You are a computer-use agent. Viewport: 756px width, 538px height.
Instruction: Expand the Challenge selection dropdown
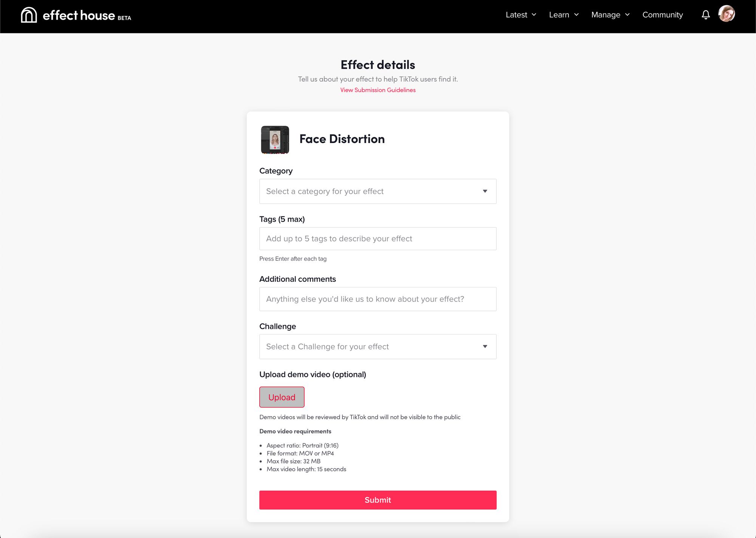pyautogui.click(x=377, y=347)
